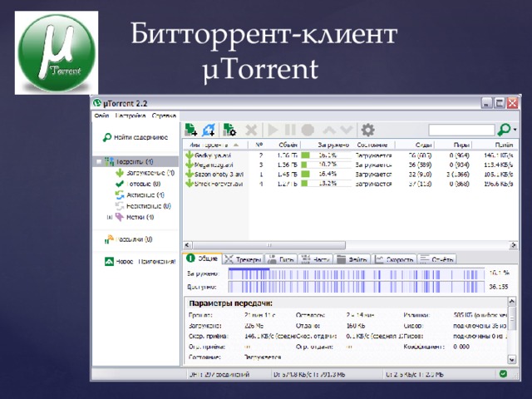Select 'Найти содержимое' in the sidebar
532x399 pixels.
click(x=135, y=137)
